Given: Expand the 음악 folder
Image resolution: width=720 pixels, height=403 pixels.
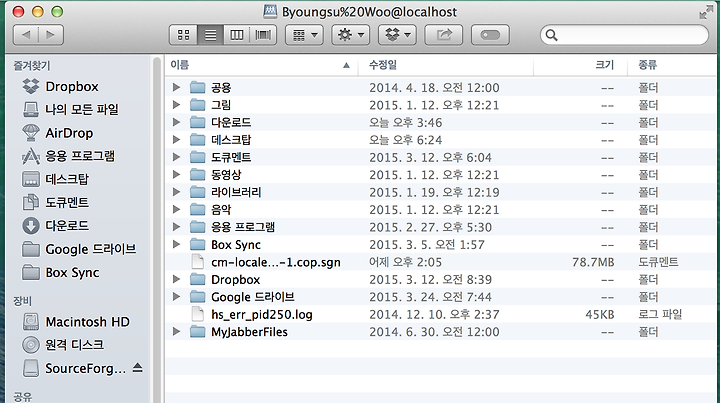Looking at the screenshot, I should point(176,209).
